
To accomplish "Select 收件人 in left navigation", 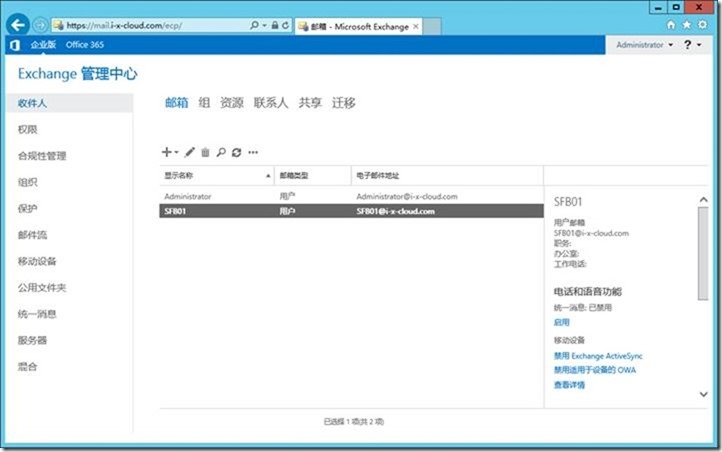I will pos(70,103).
